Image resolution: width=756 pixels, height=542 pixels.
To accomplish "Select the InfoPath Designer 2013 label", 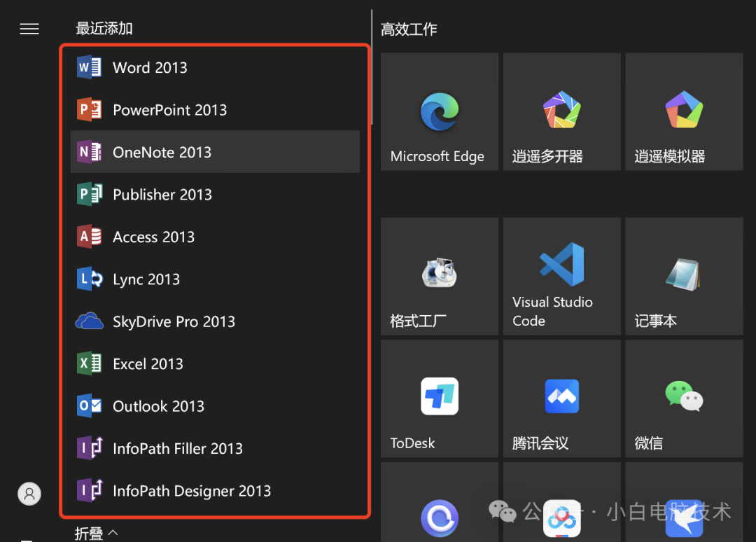I will pyautogui.click(x=192, y=491).
